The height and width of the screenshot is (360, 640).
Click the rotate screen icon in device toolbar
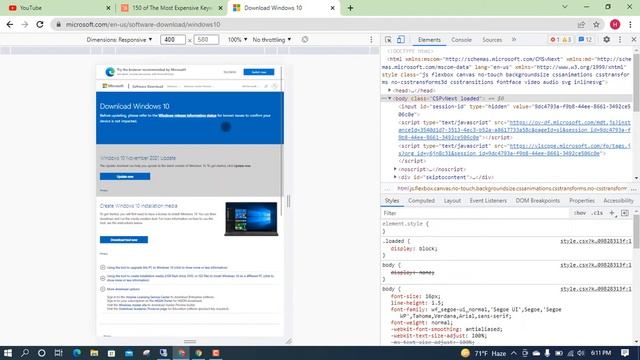point(305,40)
